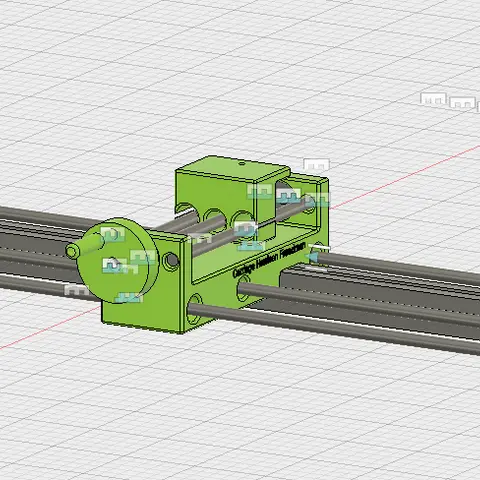The width and height of the screenshot is (480, 480).
Task: Select the white joint glyph on carriage front top edge
Action: (x=199, y=238)
